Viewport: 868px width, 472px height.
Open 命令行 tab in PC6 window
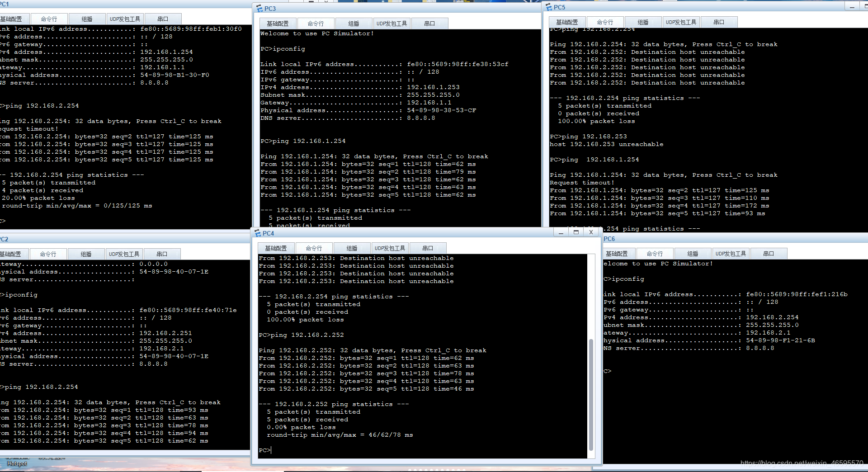point(655,254)
